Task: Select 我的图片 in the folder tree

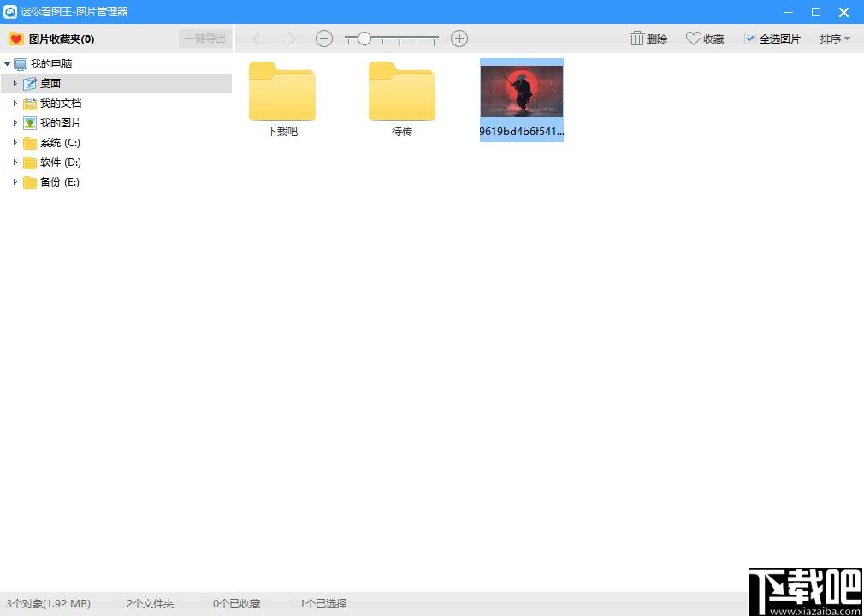Action: (x=61, y=123)
